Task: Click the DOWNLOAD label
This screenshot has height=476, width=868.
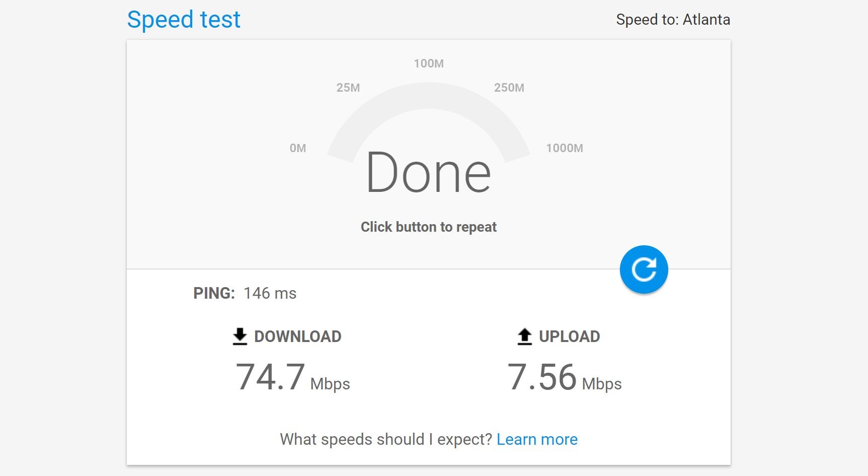Action: point(297,336)
